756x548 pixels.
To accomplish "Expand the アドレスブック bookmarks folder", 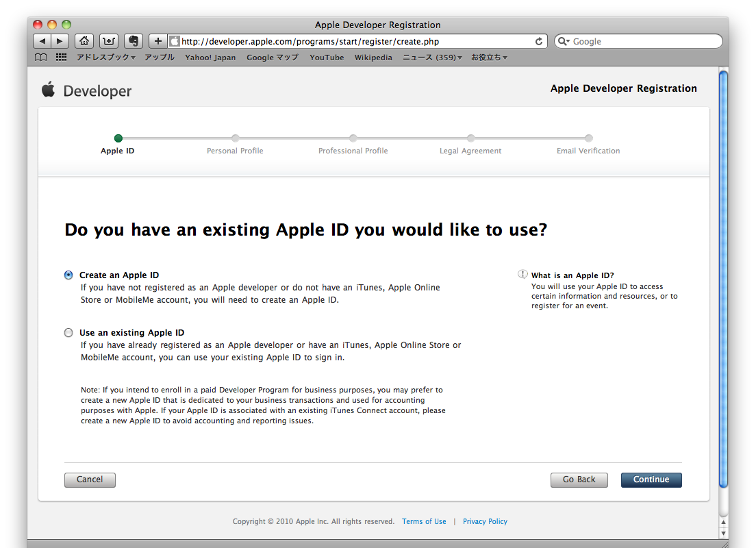I will [x=105, y=58].
